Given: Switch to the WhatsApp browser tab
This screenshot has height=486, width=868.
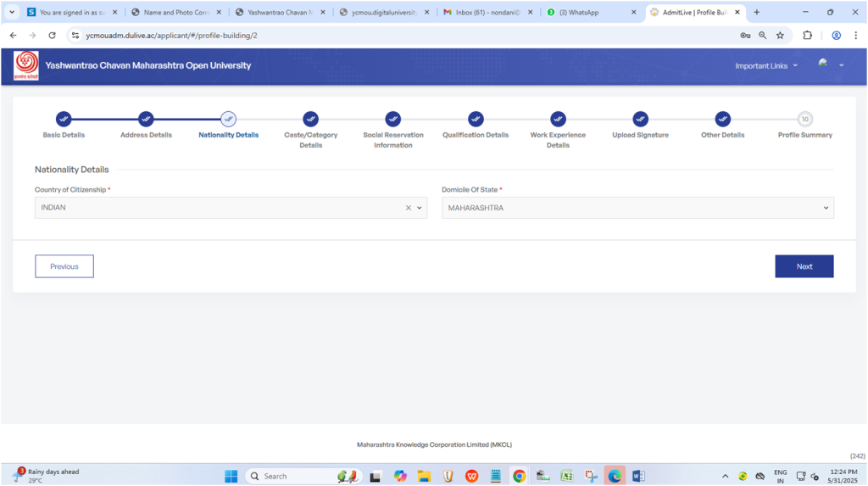Looking at the screenshot, I should (589, 12).
